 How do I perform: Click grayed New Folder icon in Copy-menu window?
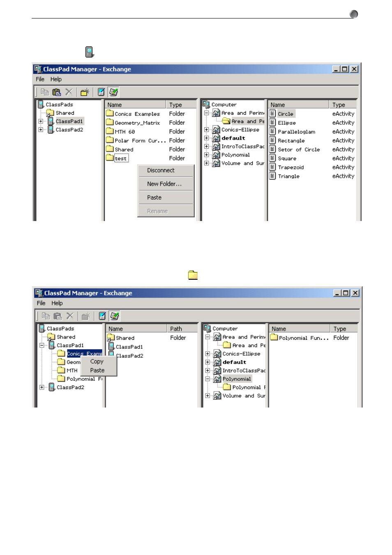click(86, 316)
